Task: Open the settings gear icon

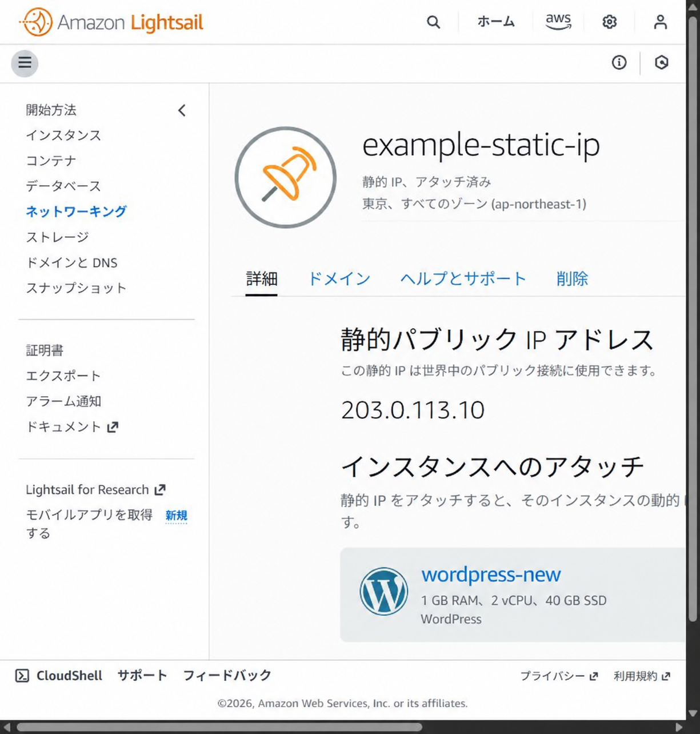Action: (x=610, y=22)
